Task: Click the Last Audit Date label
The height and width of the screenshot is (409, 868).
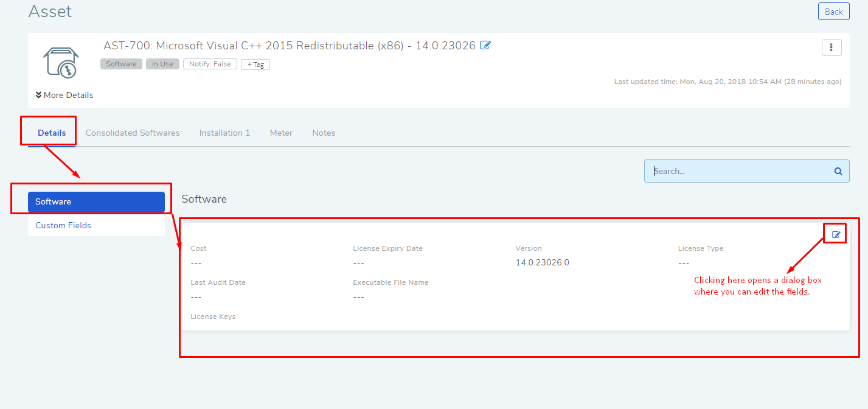Action: (218, 282)
